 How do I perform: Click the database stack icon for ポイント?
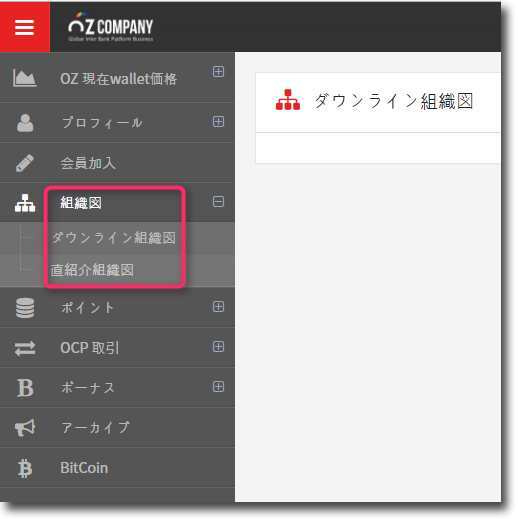point(25,308)
